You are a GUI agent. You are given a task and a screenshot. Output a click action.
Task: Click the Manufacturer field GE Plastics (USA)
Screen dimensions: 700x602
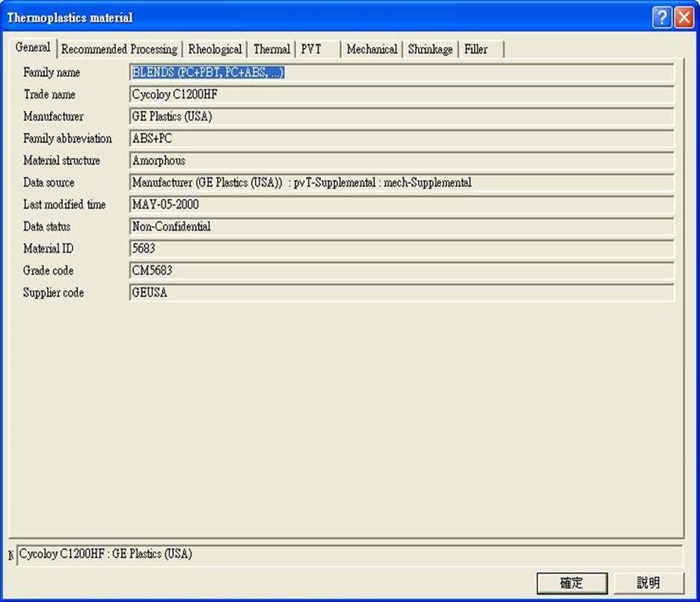point(402,117)
